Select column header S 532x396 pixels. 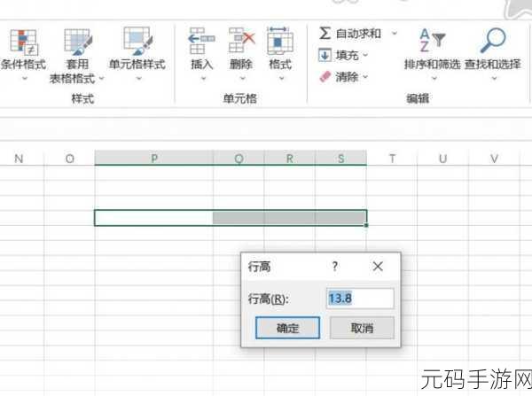[x=341, y=158]
